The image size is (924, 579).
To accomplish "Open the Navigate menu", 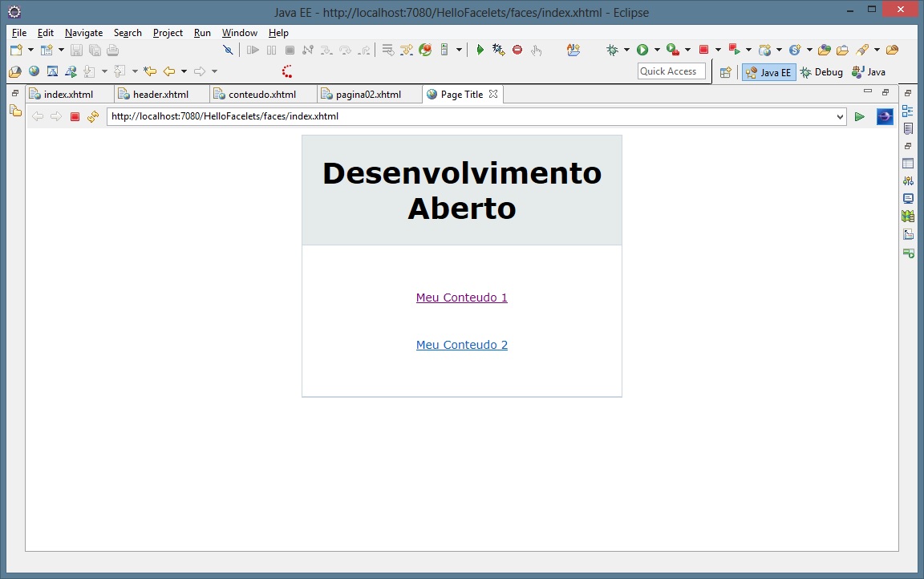I will 83,33.
